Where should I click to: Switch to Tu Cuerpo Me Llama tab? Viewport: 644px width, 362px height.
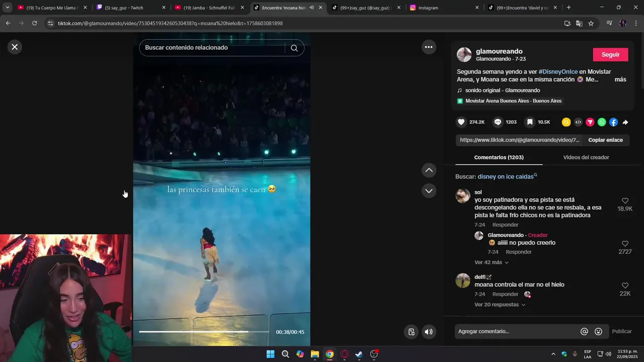click(51, 8)
